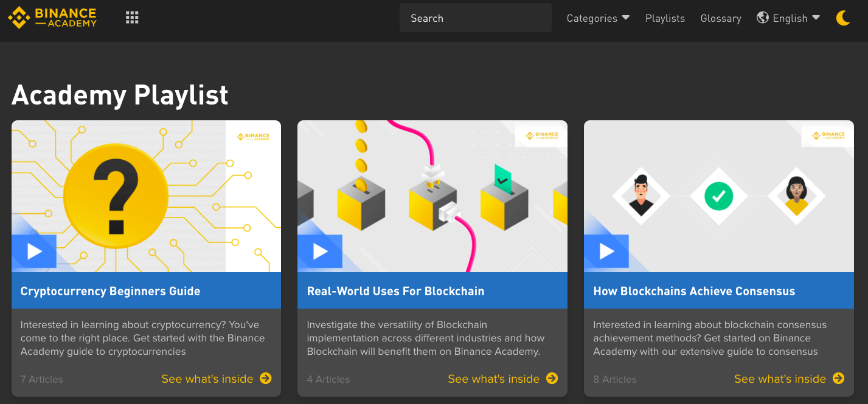Click See what's inside for How Blockchains Achieve Consensus
The height and width of the screenshot is (404, 868).
click(780, 378)
